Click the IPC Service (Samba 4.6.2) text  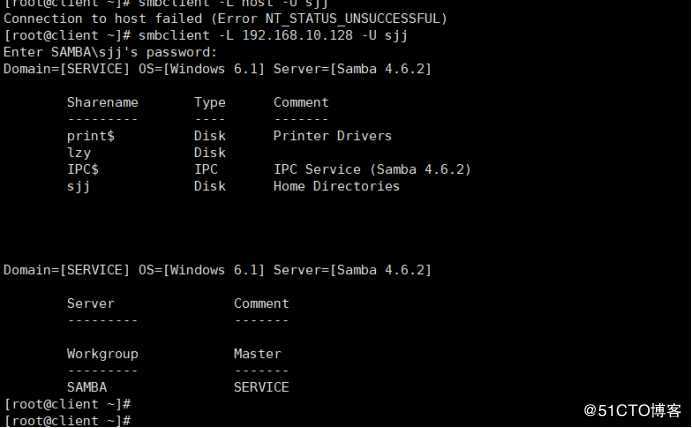pyautogui.click(x=372, y=169)
